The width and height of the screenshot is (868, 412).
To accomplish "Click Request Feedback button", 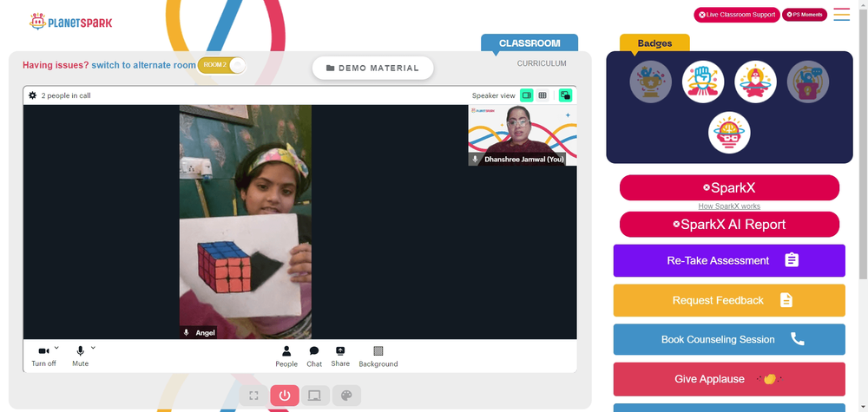I will 729,300.
